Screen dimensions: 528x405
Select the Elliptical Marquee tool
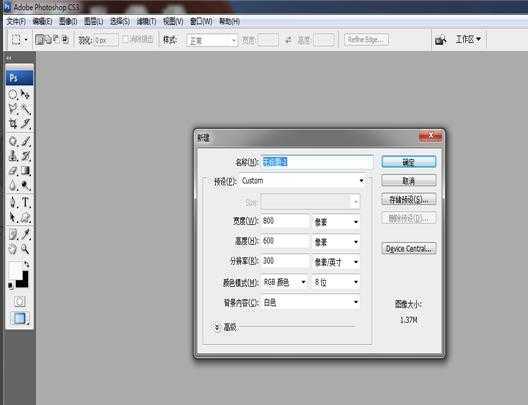[13, 94]
